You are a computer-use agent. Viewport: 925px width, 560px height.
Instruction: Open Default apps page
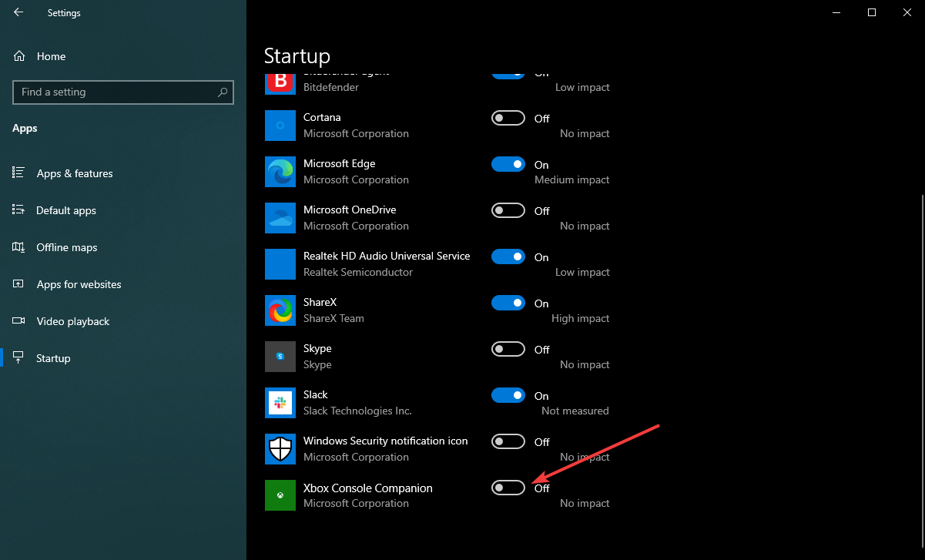123,210
